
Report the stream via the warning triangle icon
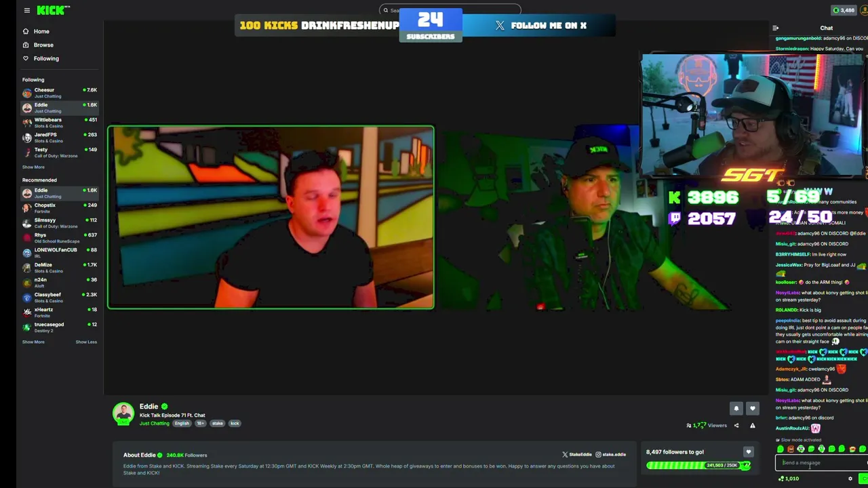click(752, 426)
